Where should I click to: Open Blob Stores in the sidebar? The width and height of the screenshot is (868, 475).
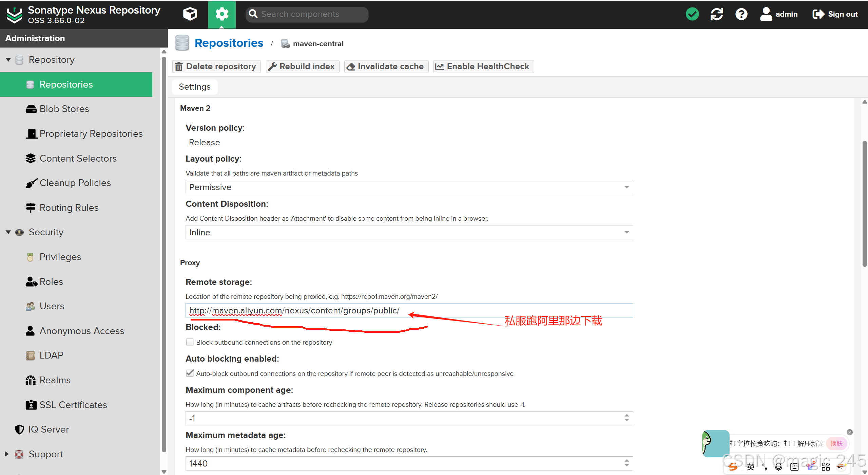(64, 109)
